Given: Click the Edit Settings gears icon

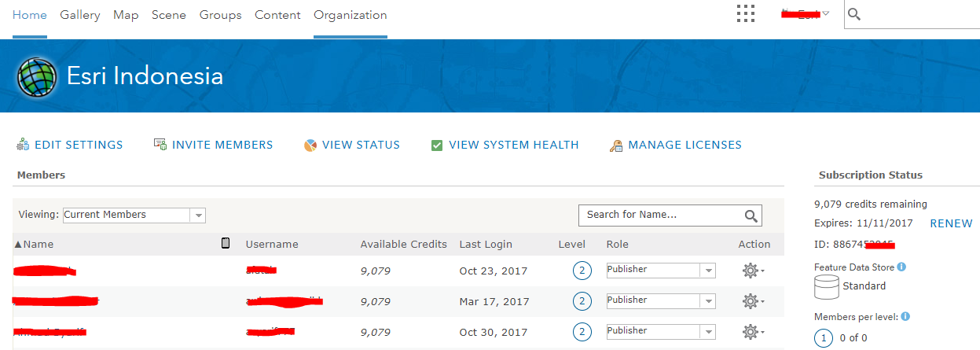Looking at the screenshot, I should (23, 145).
